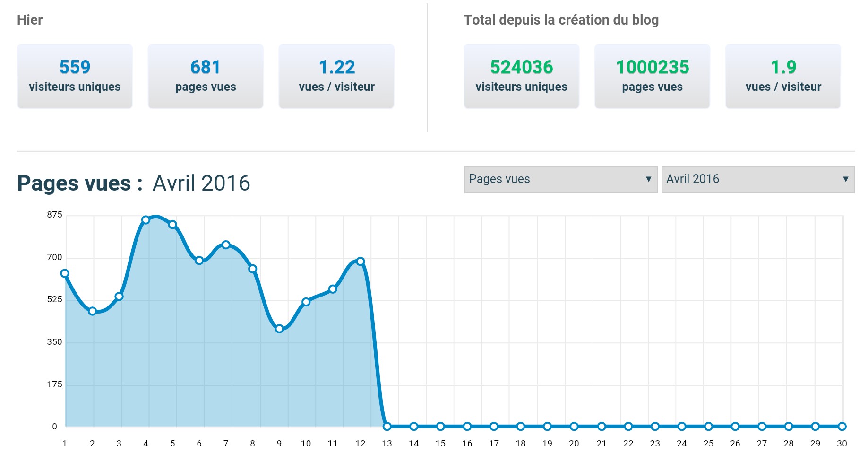Select the zero data point for day 15

(440, 427)
